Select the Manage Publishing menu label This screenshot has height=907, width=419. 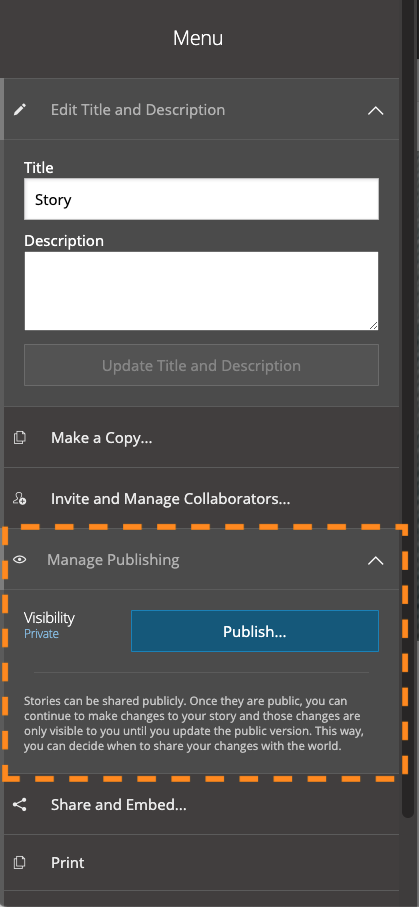pyautogui.click(x=113, y=559)
